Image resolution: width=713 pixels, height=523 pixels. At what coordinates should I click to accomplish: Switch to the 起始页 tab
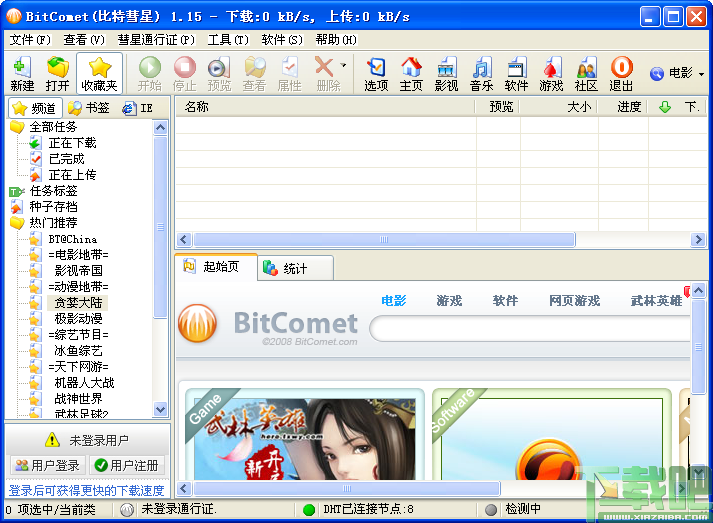tap(216, 267)
